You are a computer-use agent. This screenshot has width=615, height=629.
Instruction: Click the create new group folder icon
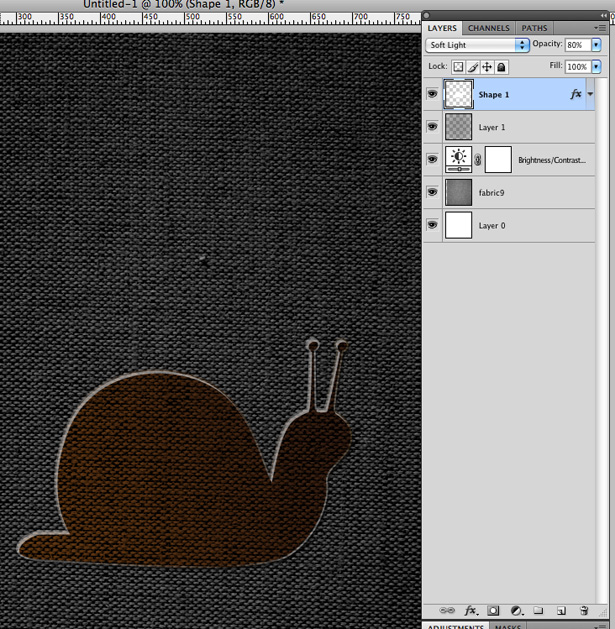tap(538, 611)
